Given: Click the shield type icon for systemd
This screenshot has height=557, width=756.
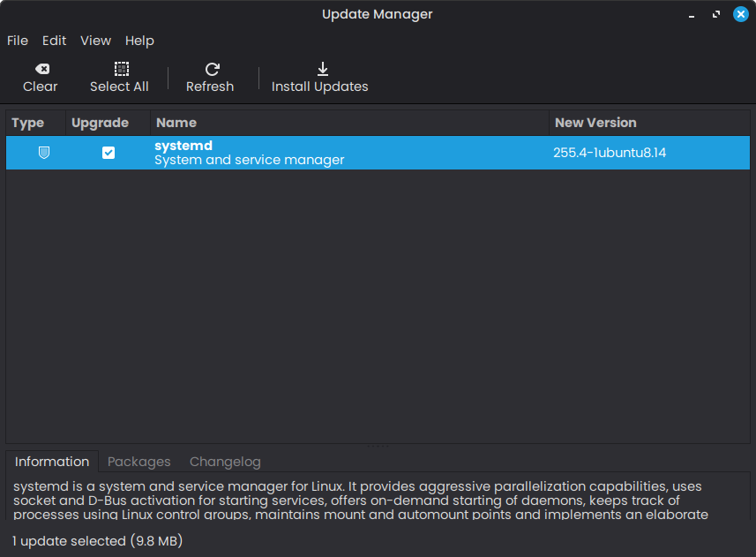Looking at the screenshot, I should [x=43, y=153].
